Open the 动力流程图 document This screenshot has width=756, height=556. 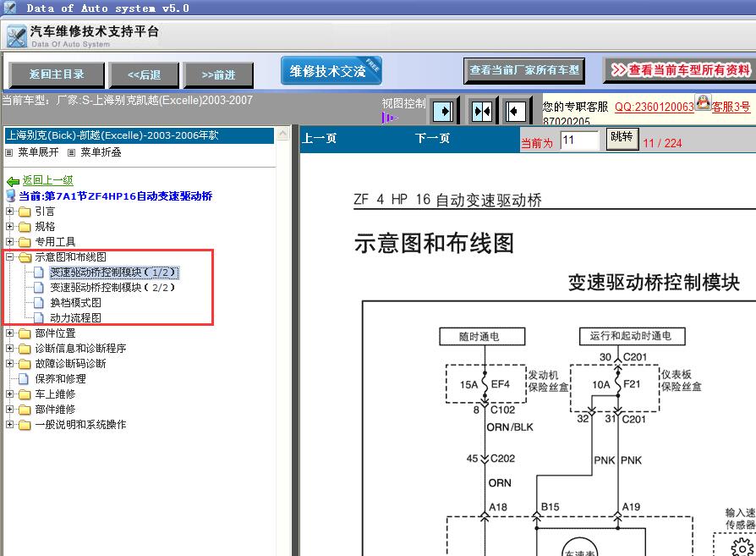[76, 317]
